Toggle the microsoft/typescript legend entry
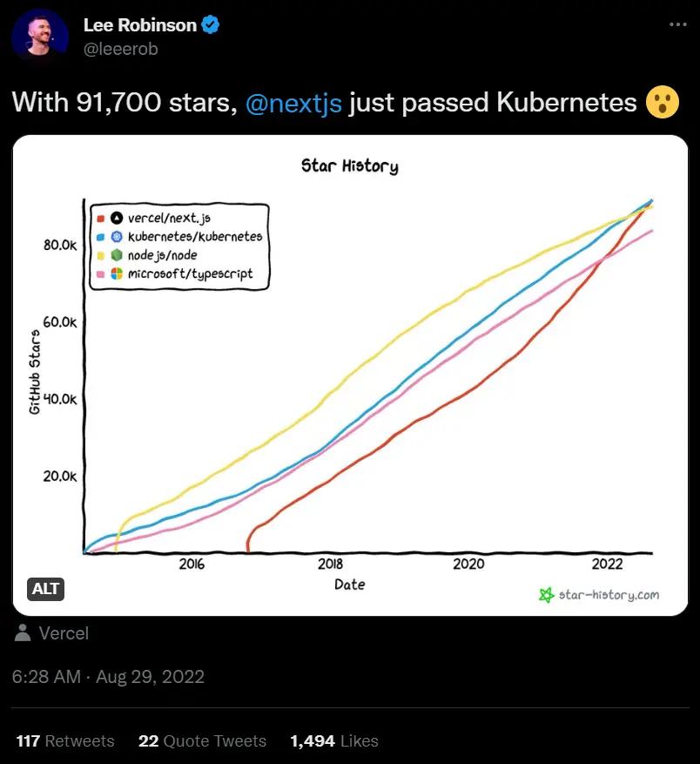Viewport: 700px width, 764px height. coord(192,274)
